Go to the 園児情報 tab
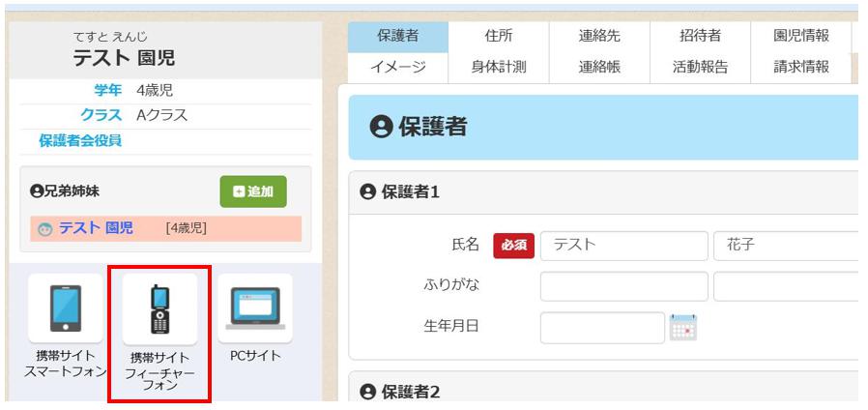Viewport: 868px width, 410px height. 801,37
